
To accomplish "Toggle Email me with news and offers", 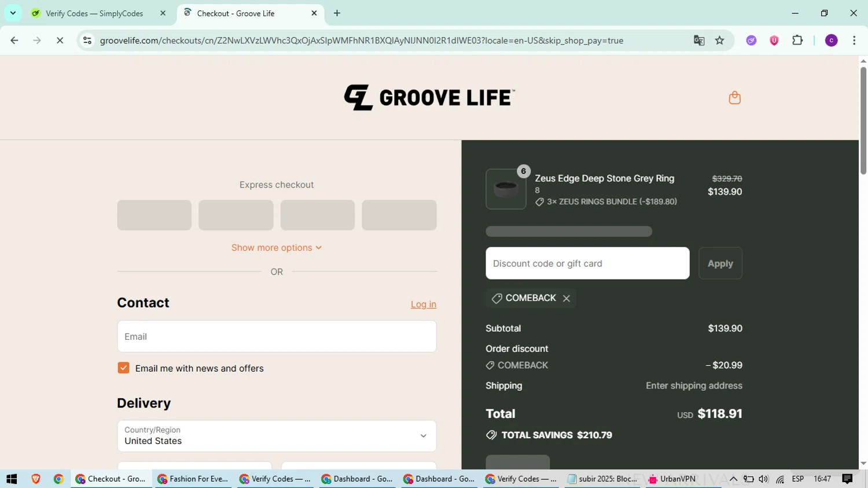I will (x=123, y=368).
